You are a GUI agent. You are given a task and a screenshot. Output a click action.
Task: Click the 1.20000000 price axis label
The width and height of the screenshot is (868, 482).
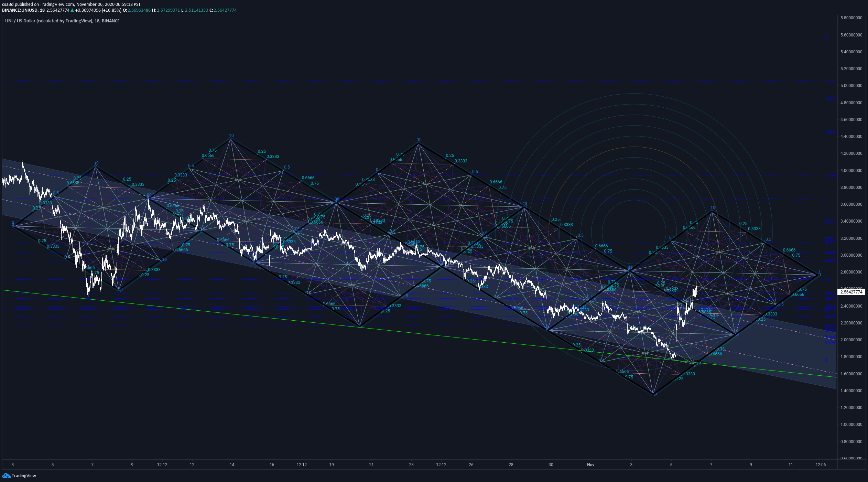click(x=851, y=408)
